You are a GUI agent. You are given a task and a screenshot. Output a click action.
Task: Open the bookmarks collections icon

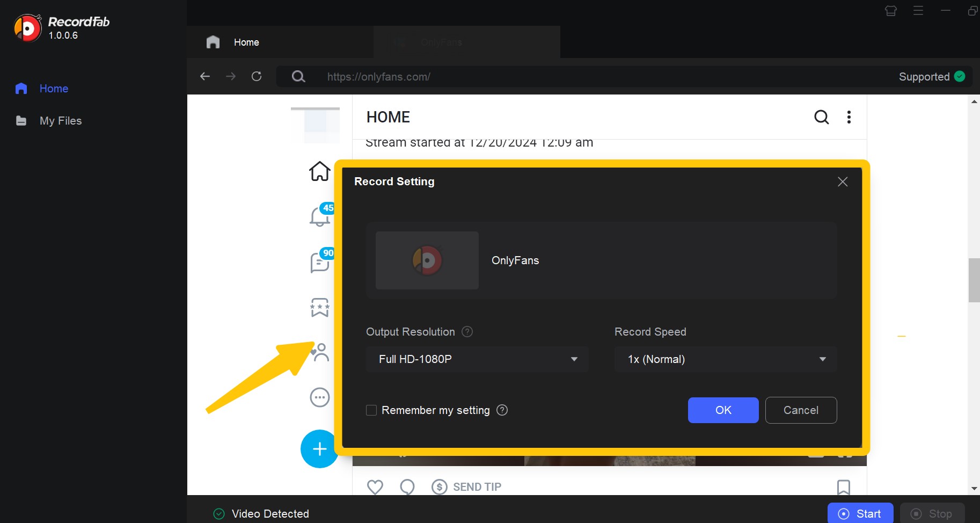tap(320, 308)
